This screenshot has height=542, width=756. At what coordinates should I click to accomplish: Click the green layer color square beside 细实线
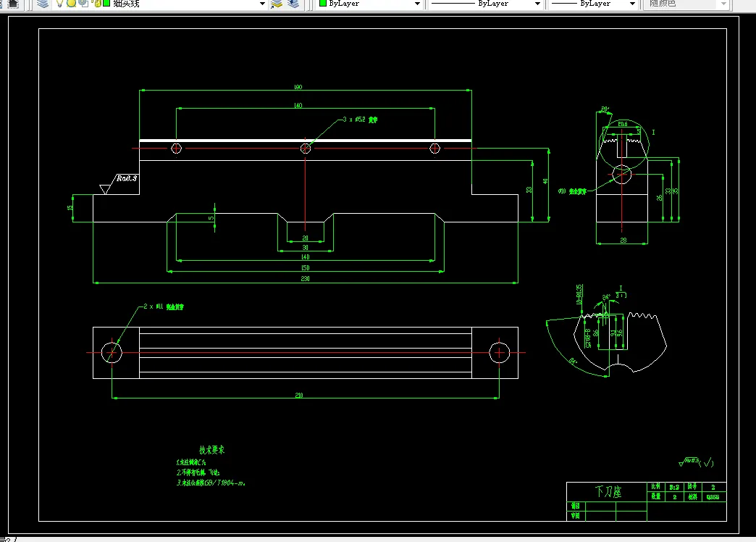[106, 4]
